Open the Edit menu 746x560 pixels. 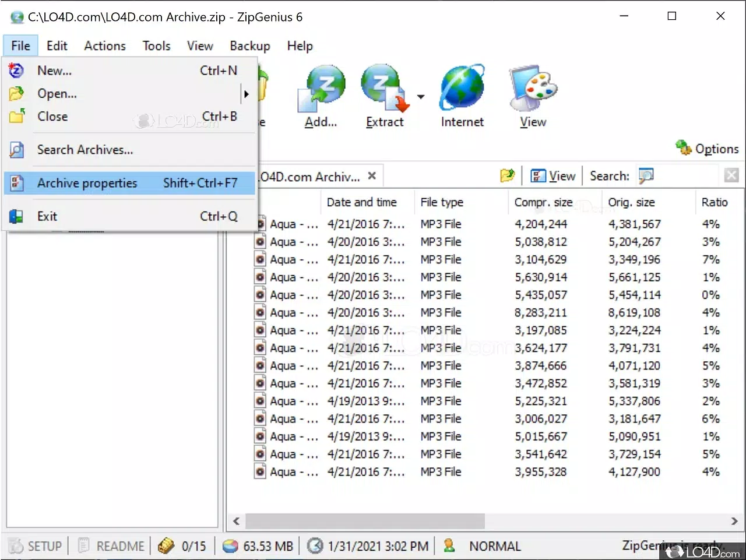(57, 45)
